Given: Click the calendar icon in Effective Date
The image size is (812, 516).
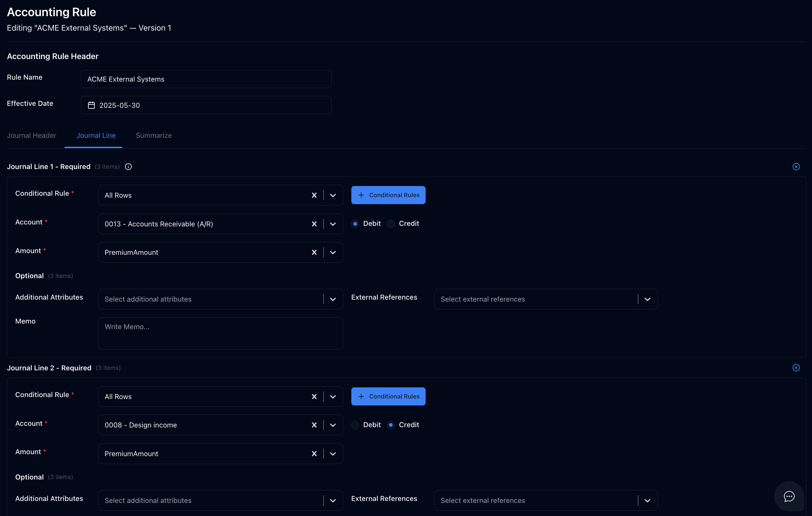Looking at the screenshot, I should 91,105.
